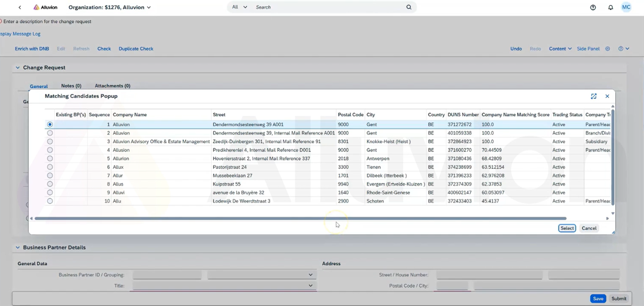Select radio button for Allux on Pastorijstraat
The height and width of the screenshot is (306, 644).
50,167
